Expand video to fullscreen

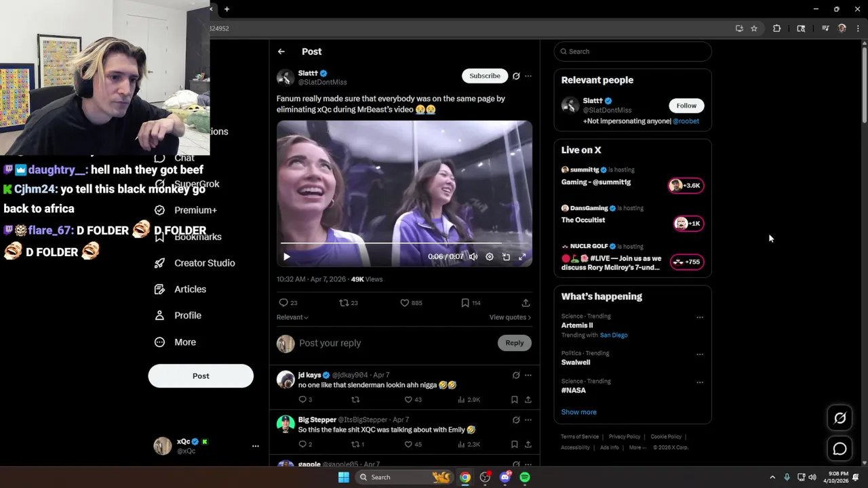(x=522, y=257)
